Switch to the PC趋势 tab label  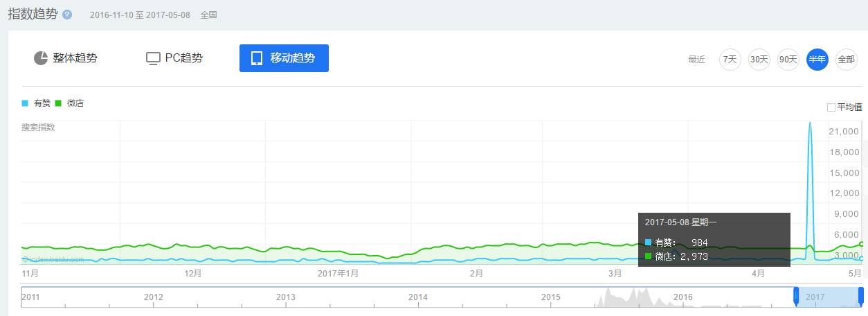tap(183, 58)
